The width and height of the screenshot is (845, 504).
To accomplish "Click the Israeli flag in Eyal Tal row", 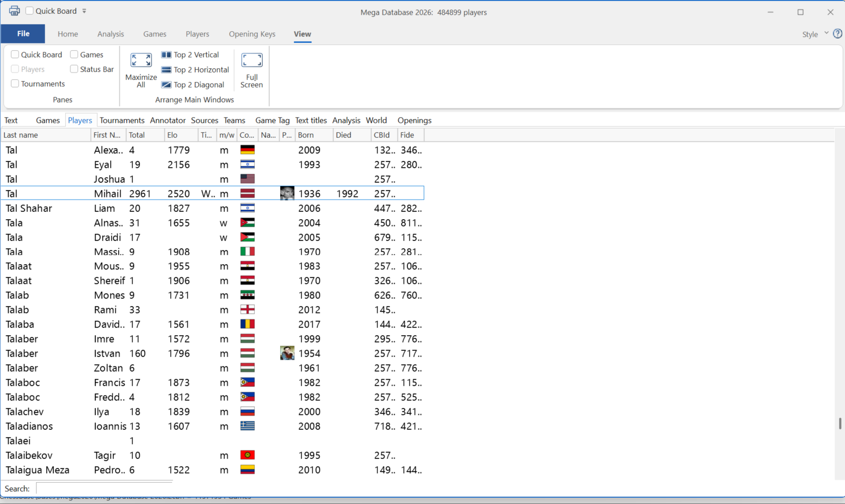I will click(247, 165).
